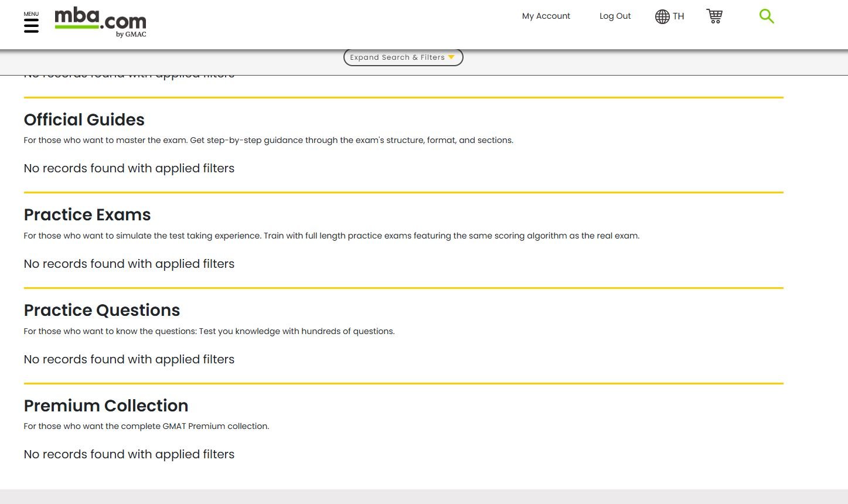Click the Log Out link
848x504 pixels.
pyautogui.click(x=615, y=16)
